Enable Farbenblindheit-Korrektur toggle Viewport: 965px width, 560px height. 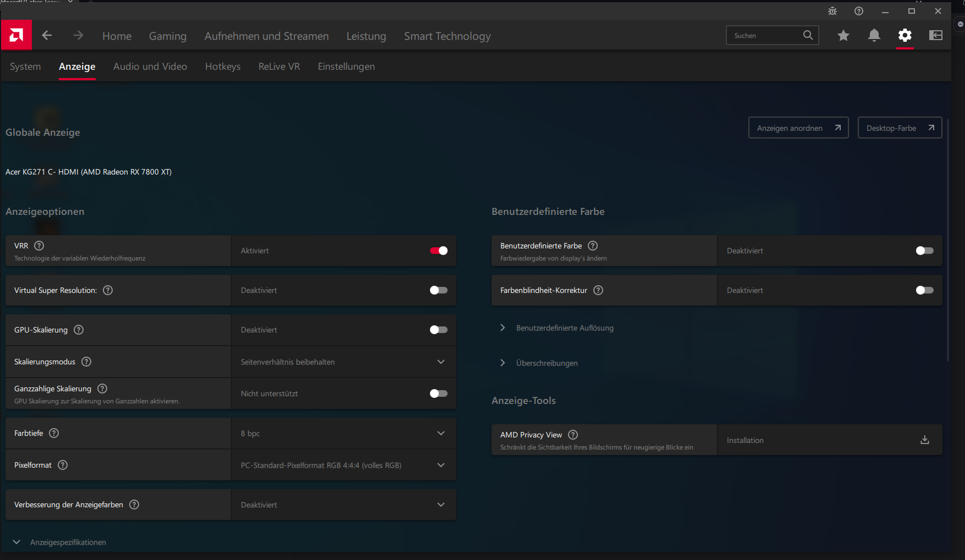(x=925, y=290)
